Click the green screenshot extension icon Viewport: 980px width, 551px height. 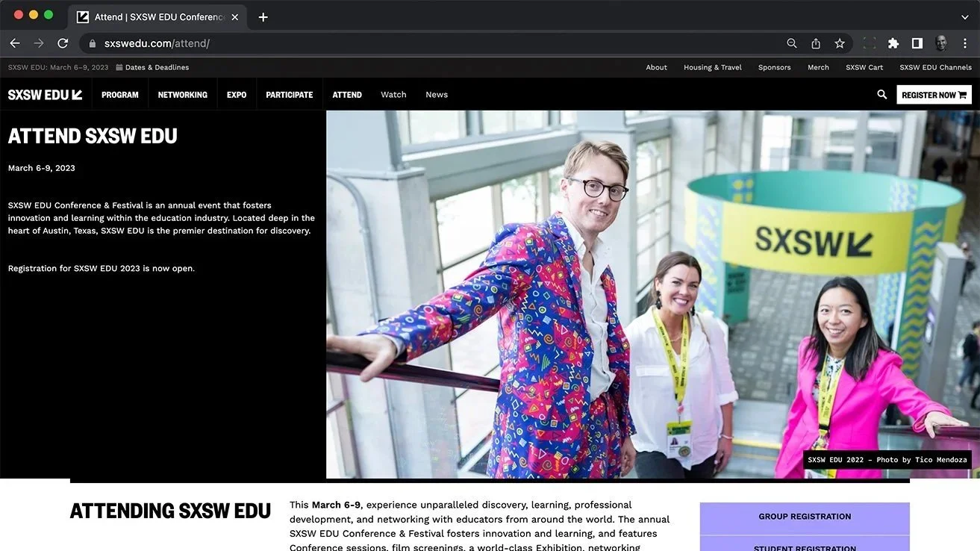coord(870,43)
